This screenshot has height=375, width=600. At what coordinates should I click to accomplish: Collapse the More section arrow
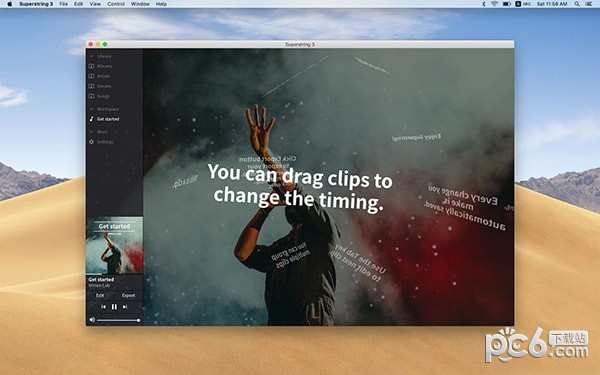click(91, 132)
